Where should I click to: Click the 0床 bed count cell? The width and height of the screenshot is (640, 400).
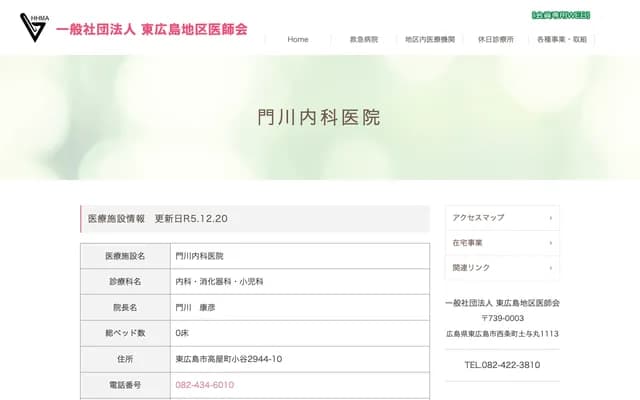[x=300, y=333]
